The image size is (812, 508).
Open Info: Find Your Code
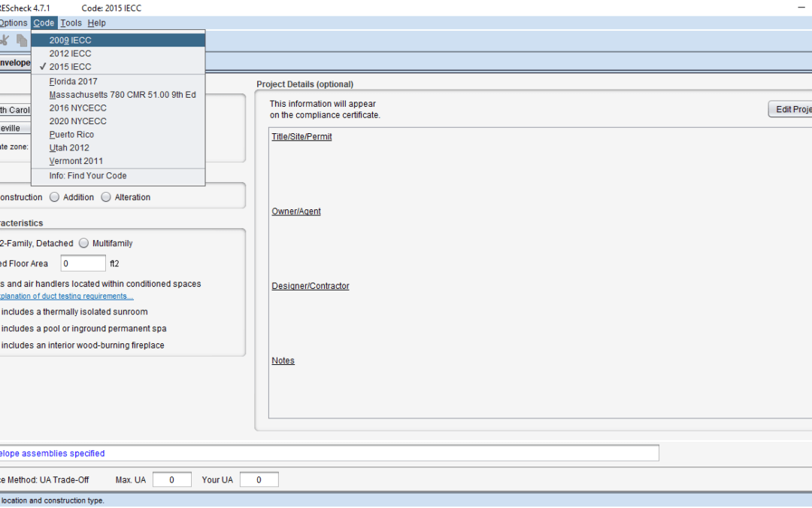(x=88, y=176)
